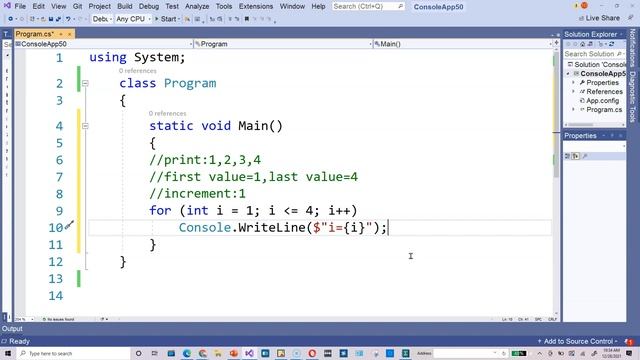Open the Analyze menu
The image size is (640, 360).
pos(197,7)
